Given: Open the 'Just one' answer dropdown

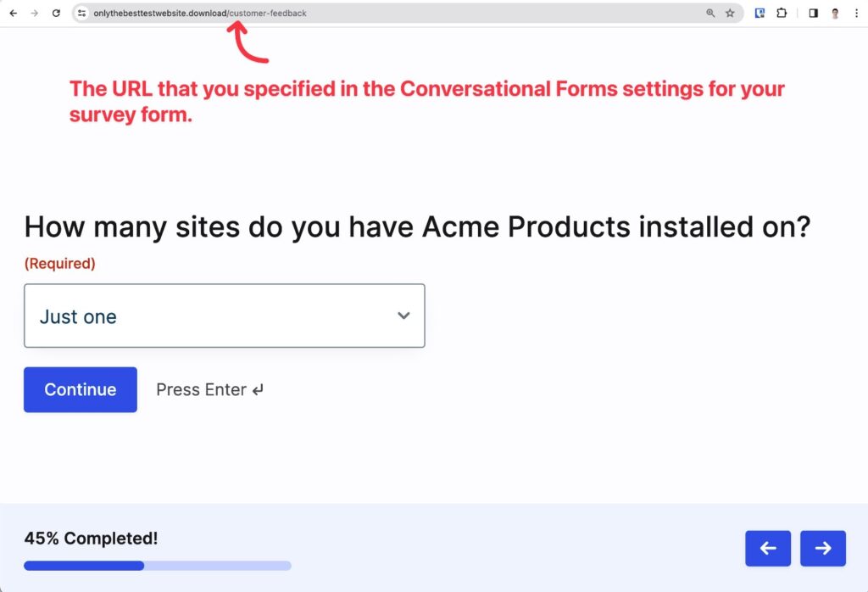Looking at the screenshot, I should tap(225, 315).
